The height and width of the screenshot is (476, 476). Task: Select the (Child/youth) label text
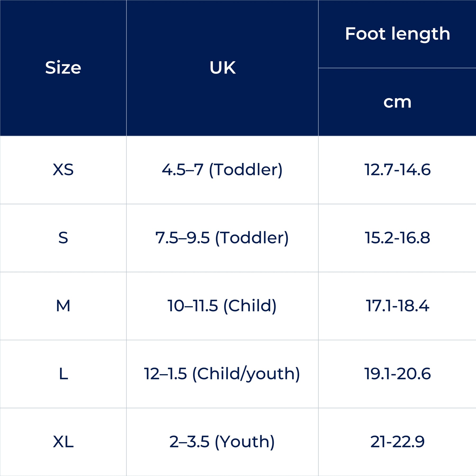click(x=246, y=374)
